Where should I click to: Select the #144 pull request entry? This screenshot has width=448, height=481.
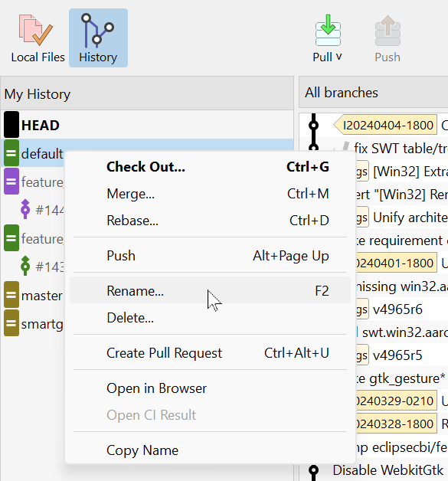point(50,210)
